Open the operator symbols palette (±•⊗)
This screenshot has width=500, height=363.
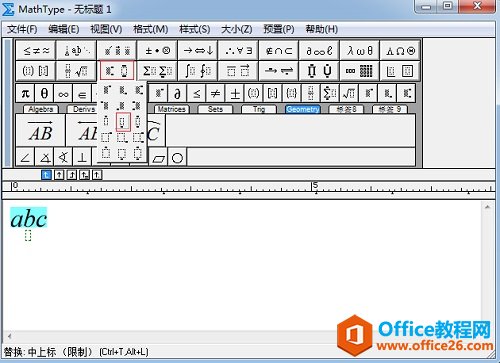pos(157,51)
